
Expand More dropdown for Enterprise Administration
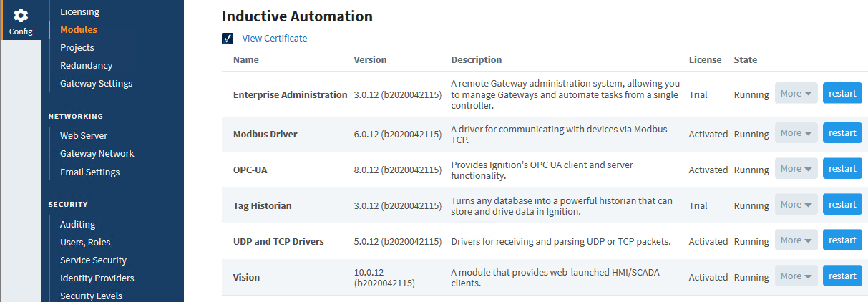point(796,93)
